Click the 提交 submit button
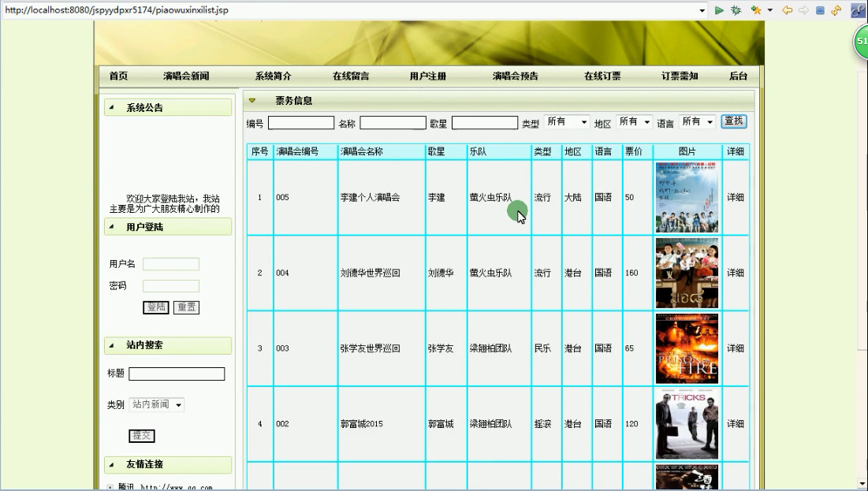 142,436
